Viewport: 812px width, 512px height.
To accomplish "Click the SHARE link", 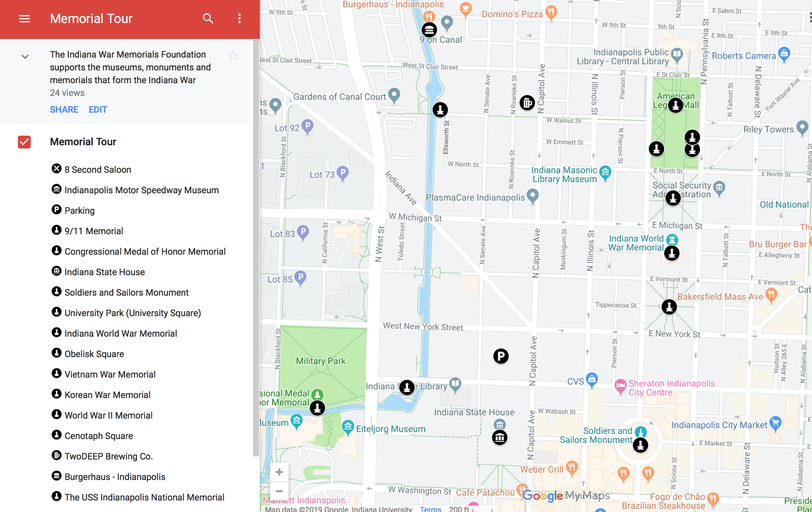I will pos(64,109).
